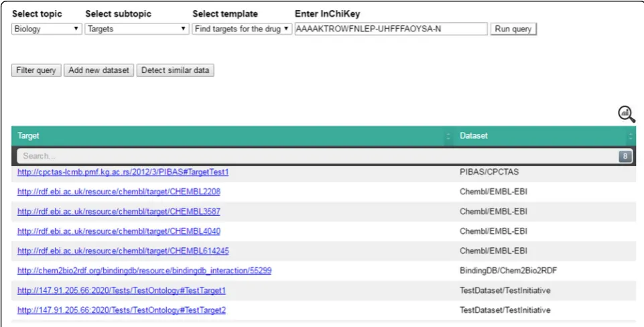Select the BindingDB/Chem2Bio2RDF dataset cell
The image size is (644, 327).
coord(509,271)
